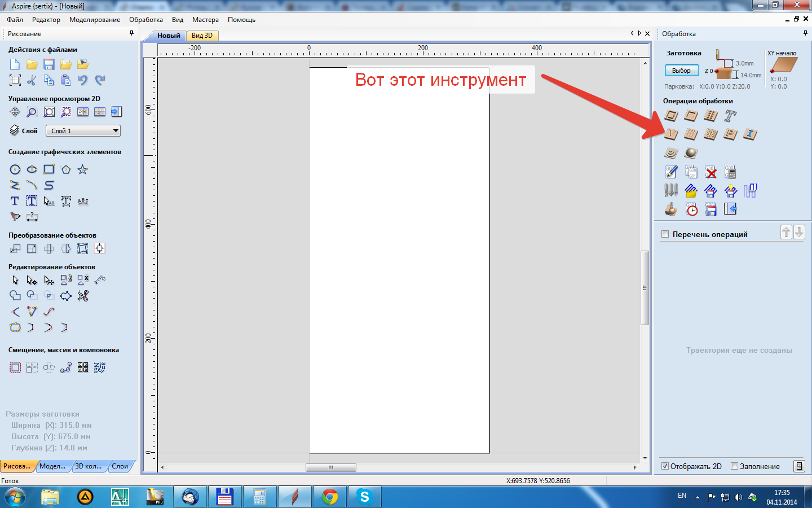Click the taskbar volume speaker icon
Screen dimensions: 812x508
click(x=738, y=497)
